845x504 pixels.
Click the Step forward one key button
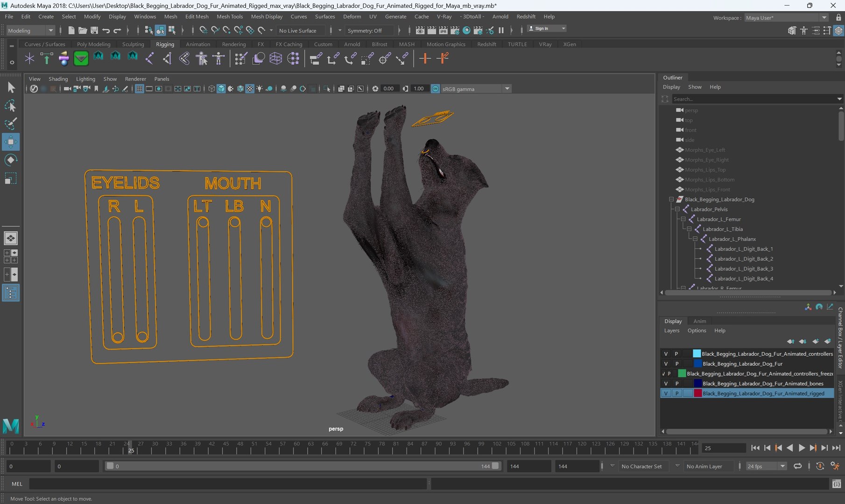pos(813,448)
